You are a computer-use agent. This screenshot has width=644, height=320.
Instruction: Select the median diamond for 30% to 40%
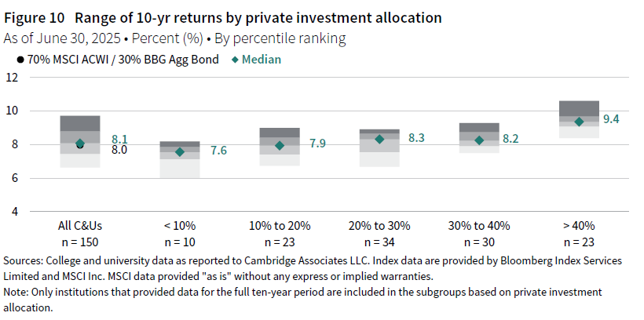(479, 140)
